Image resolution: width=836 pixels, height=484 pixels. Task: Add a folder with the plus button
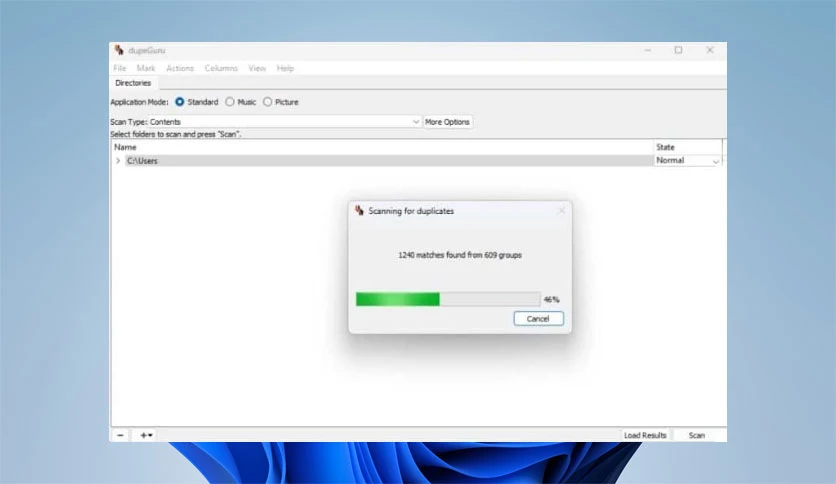tap(146, 435)
